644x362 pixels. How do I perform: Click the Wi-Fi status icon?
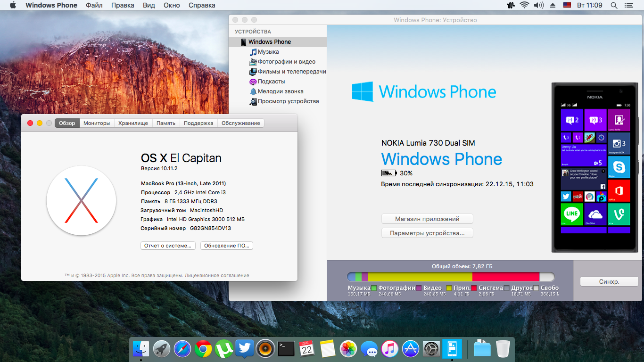pos(524,5)
